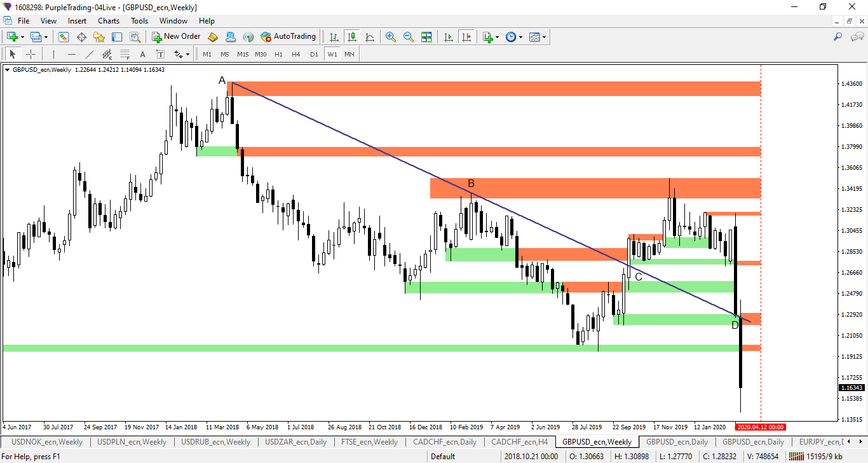Toggle the AutoTrading button
Screen dimensions: 868x463
[288, 37]
